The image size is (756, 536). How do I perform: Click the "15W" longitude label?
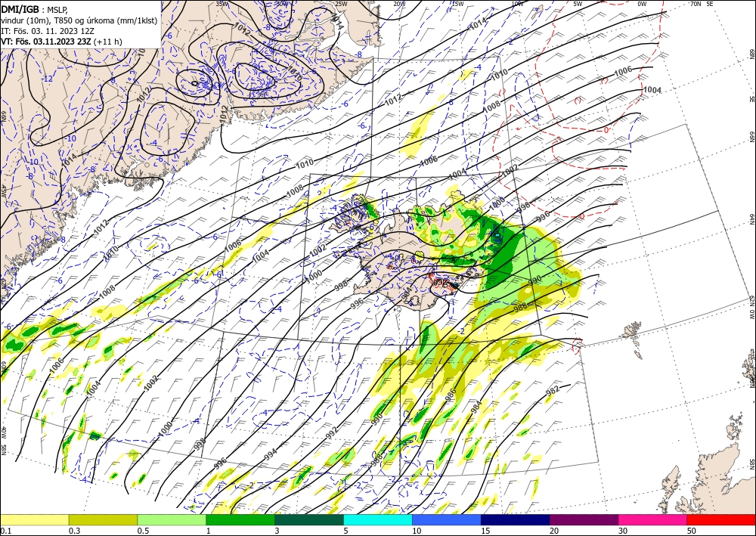(x=458, y=3)
